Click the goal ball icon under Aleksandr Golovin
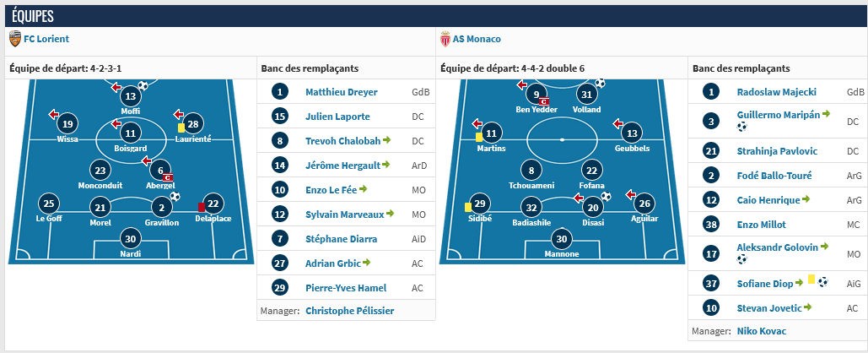Screen dimensions: 868x353 [x=741, y=259]
